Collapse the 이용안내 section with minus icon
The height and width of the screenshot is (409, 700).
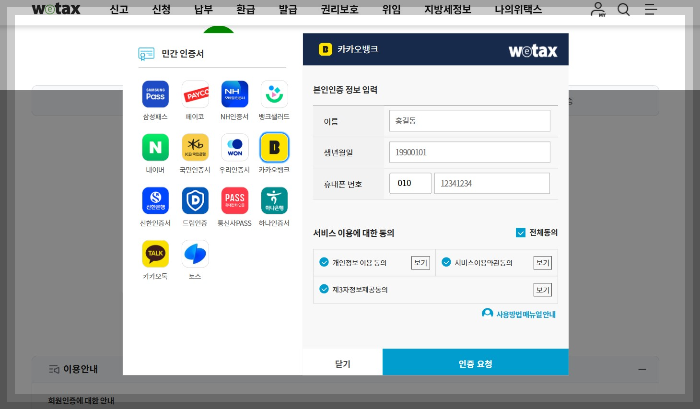pos(642,369)
